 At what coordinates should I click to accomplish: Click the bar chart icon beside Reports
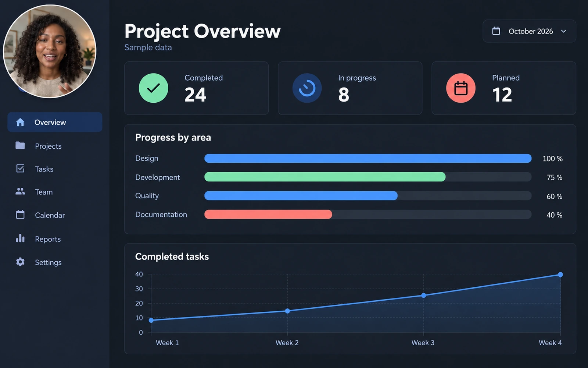pos(20,238)
